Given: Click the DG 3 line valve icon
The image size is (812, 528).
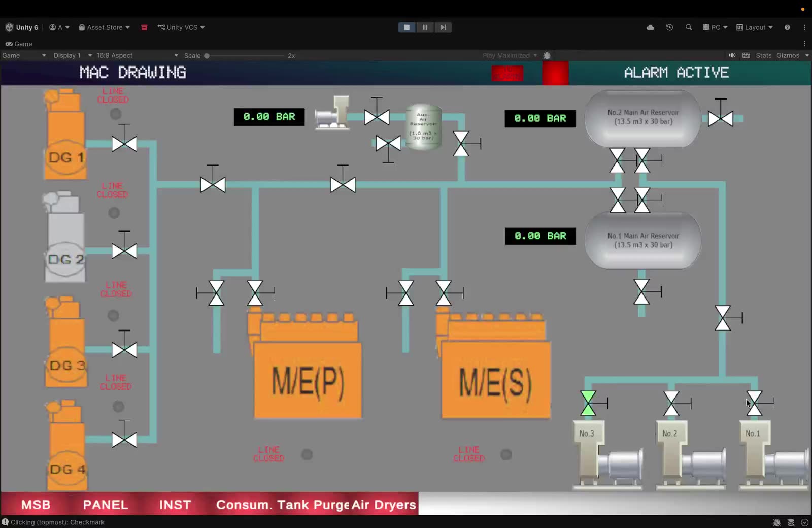Looking at the screenshot, I should point(124,349).
